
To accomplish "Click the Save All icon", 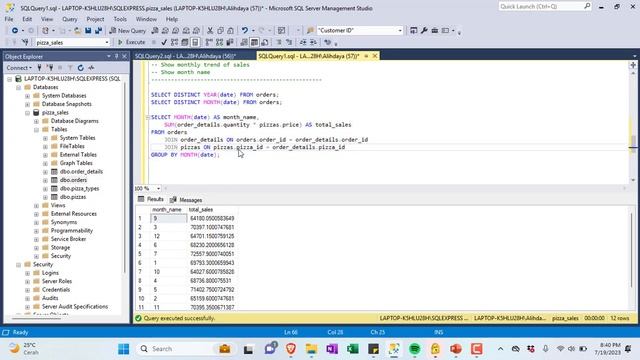I will [x=98, y=31].
